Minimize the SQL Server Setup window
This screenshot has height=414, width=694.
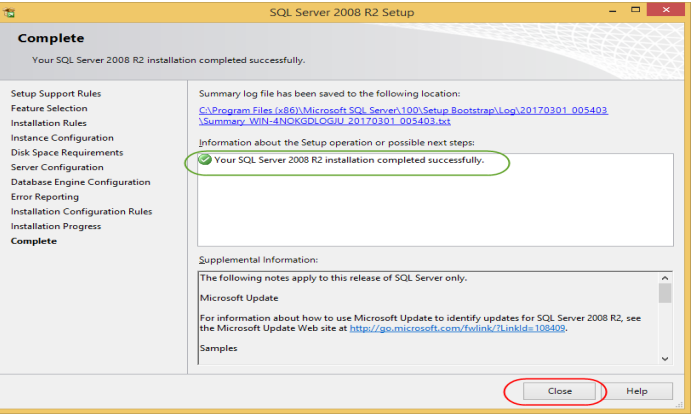click(613, 11)
